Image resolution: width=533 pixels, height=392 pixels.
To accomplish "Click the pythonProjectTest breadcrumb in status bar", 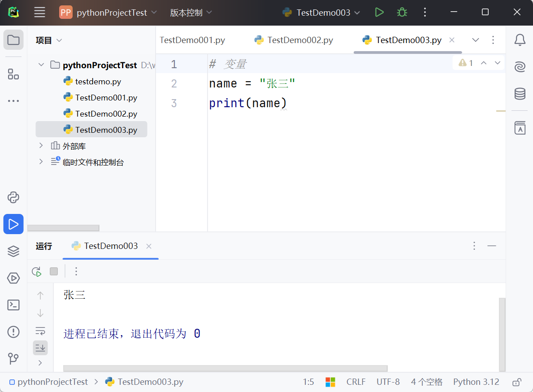I will coord(48,382).
